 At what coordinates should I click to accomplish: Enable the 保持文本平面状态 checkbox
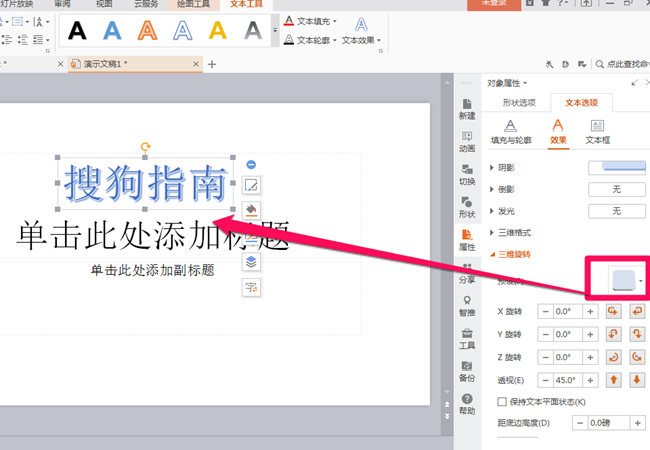point(502,402)
